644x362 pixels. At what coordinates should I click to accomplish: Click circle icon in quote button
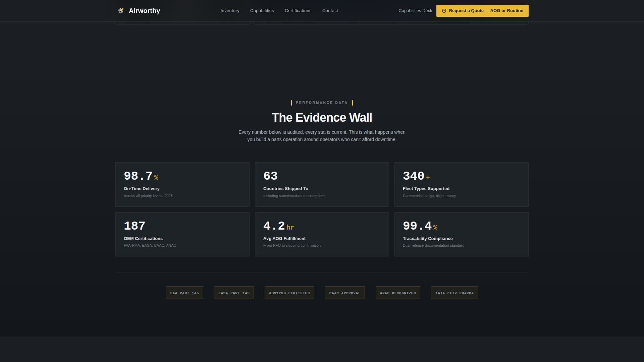pyautogui.click(x=444, y=11)
